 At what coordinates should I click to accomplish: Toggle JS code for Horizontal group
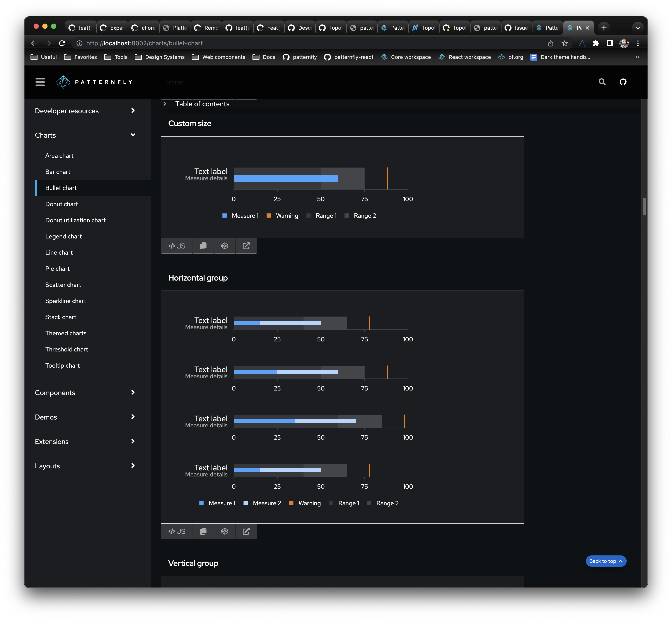click(177, 531)
